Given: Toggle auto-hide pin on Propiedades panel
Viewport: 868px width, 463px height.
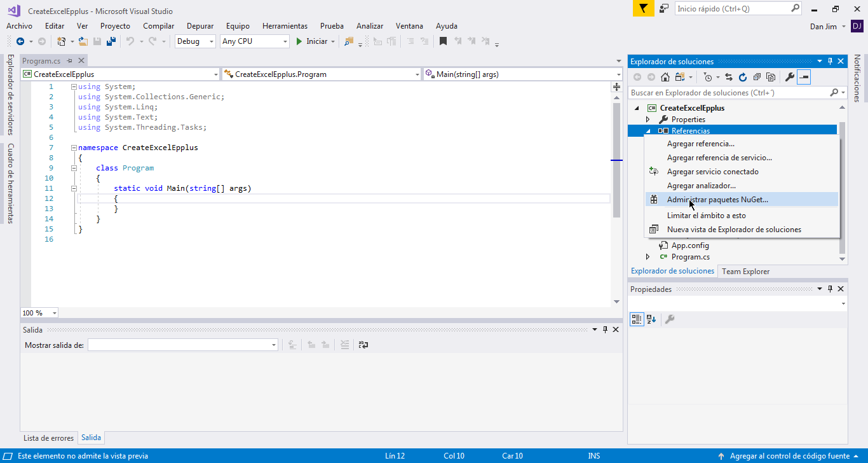Looking at the screenshot, I should coord(830,289).
